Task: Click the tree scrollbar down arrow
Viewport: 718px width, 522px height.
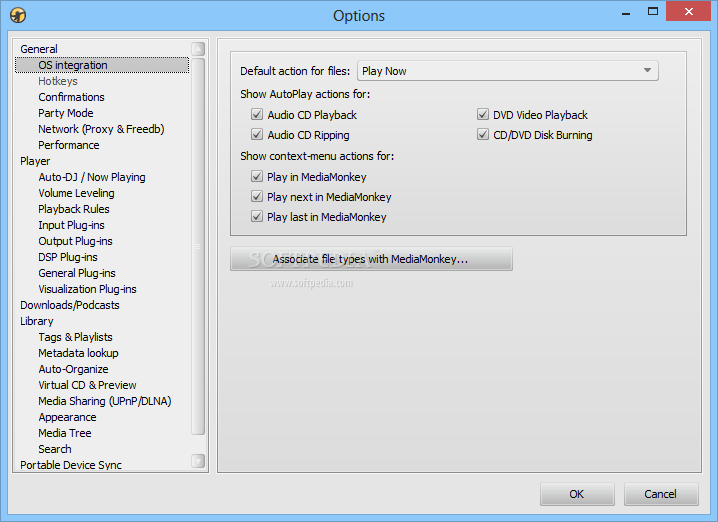Action: (x=198, y=461)
